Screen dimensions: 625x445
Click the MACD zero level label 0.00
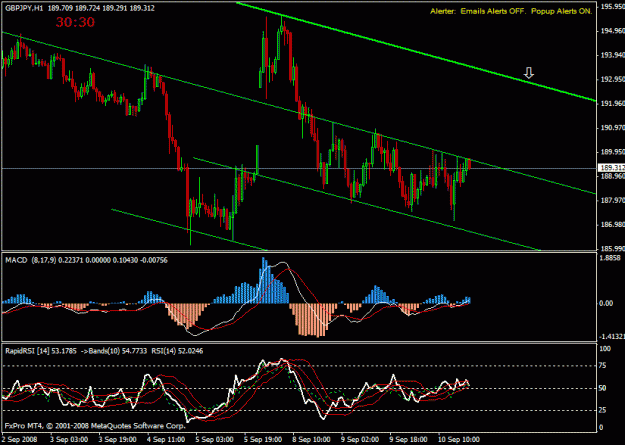(x=606, y=303)
